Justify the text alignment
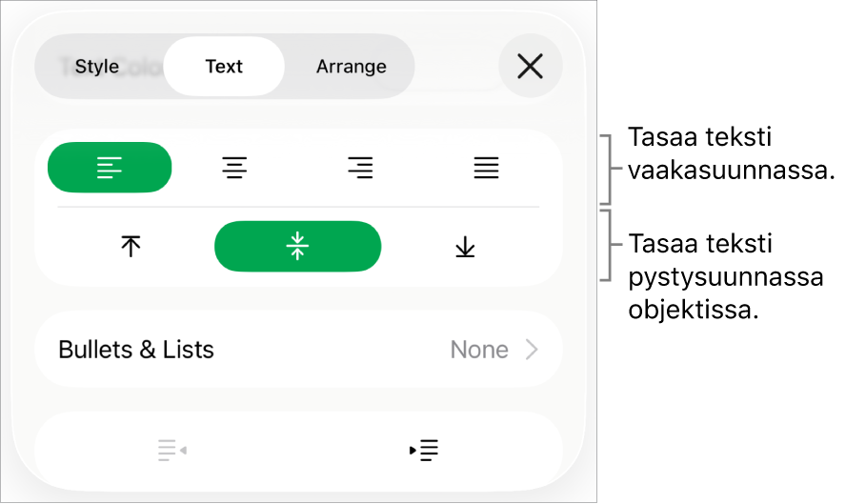The height and width of the screenshot is (504, 846). point(486,169)
